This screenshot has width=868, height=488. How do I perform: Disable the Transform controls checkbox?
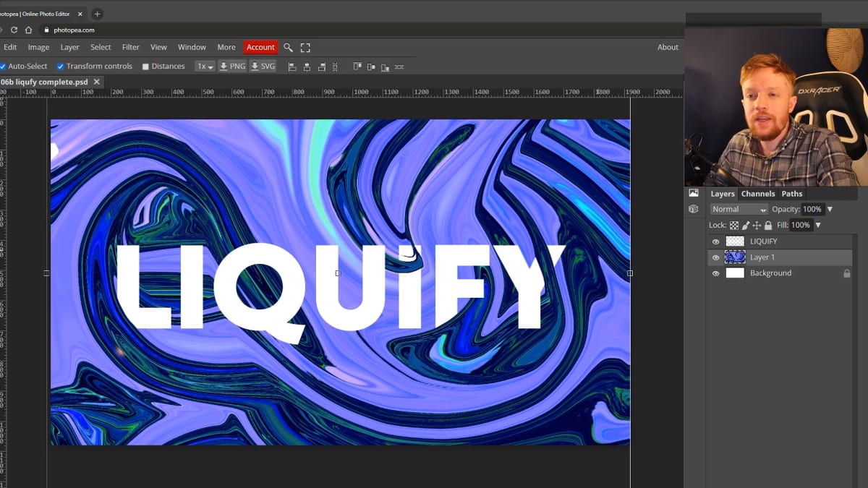(60, 66)
